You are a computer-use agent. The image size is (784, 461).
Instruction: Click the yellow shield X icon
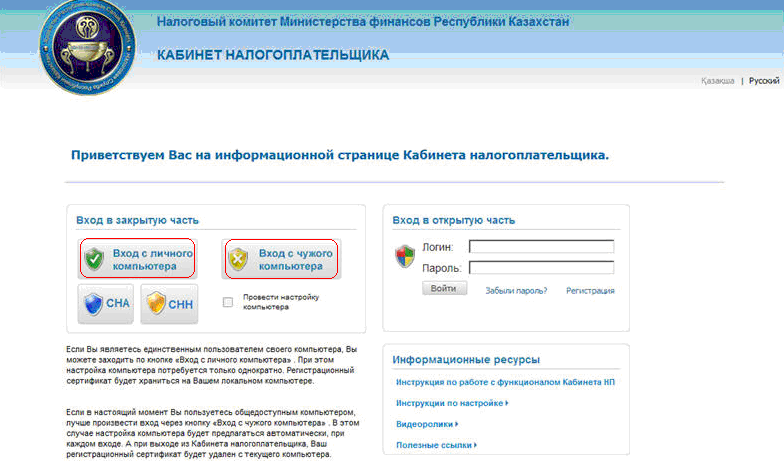click(238, 260)
